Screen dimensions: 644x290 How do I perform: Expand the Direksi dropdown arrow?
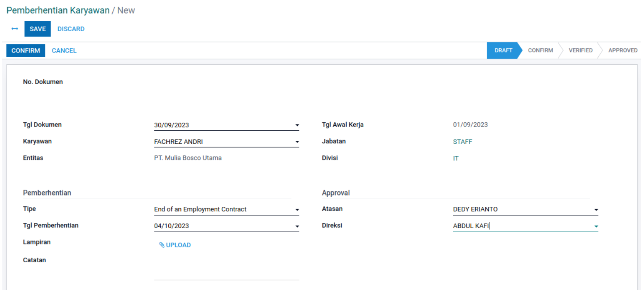coord(596,226)
